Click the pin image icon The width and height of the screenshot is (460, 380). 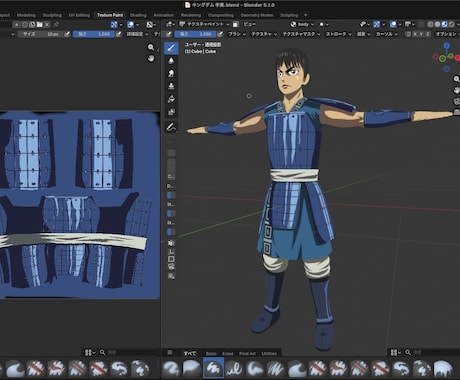coord(56,24)
